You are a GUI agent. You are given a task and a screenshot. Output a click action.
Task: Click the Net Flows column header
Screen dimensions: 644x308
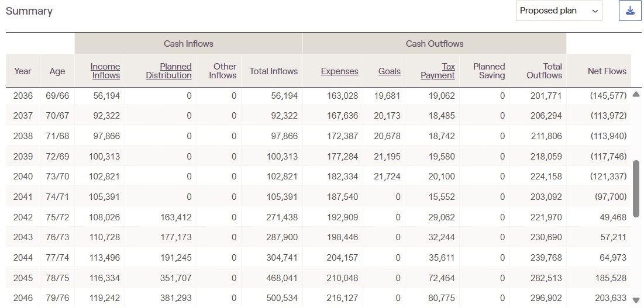click(607, 71)
